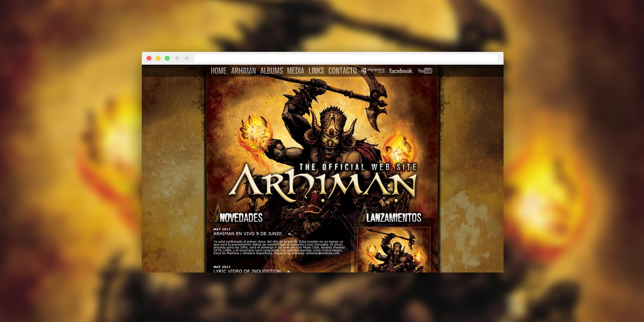Image resolution: width=644 pixels, height=322 pixels.
Task: Navigate to the CONTACTO page
Action: click(342, 71)
